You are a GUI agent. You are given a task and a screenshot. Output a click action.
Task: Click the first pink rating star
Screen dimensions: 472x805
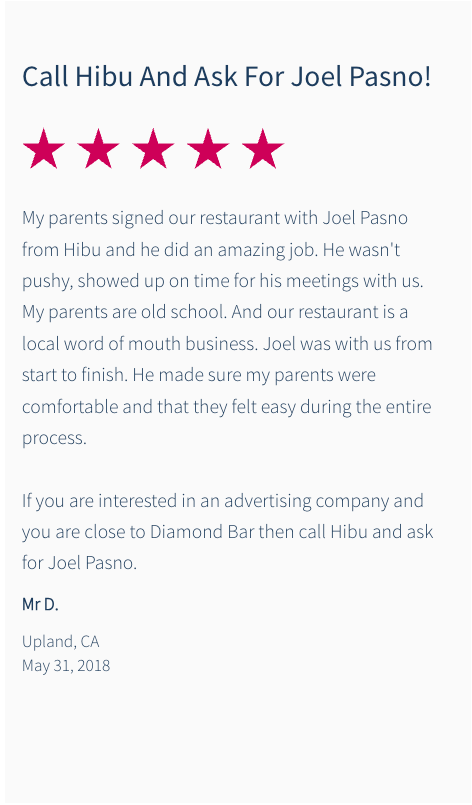[44, 148]
